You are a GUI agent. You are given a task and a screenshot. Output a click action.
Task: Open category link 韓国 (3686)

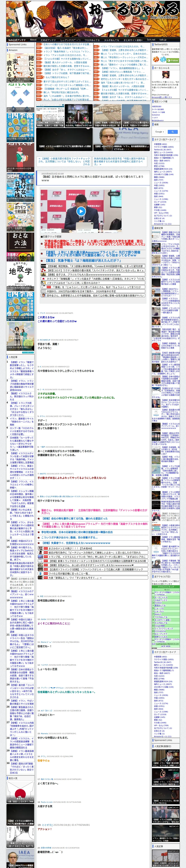coord(159,177)
